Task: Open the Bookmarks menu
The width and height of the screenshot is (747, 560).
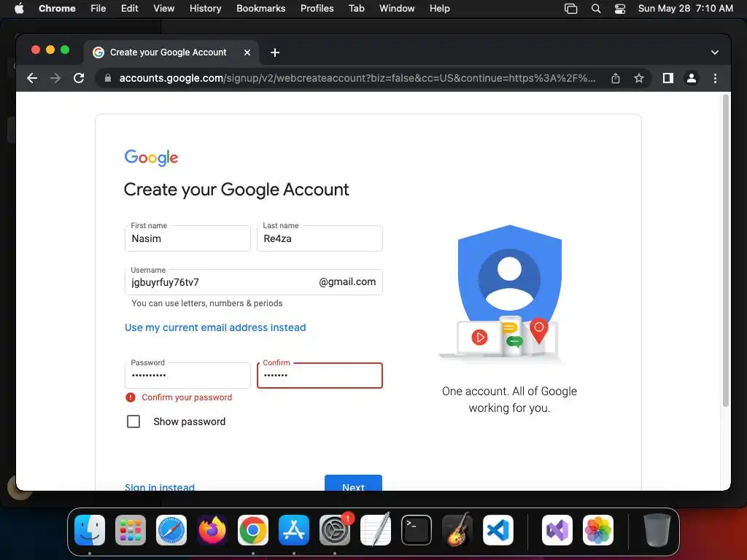Action: click(261, 9)
